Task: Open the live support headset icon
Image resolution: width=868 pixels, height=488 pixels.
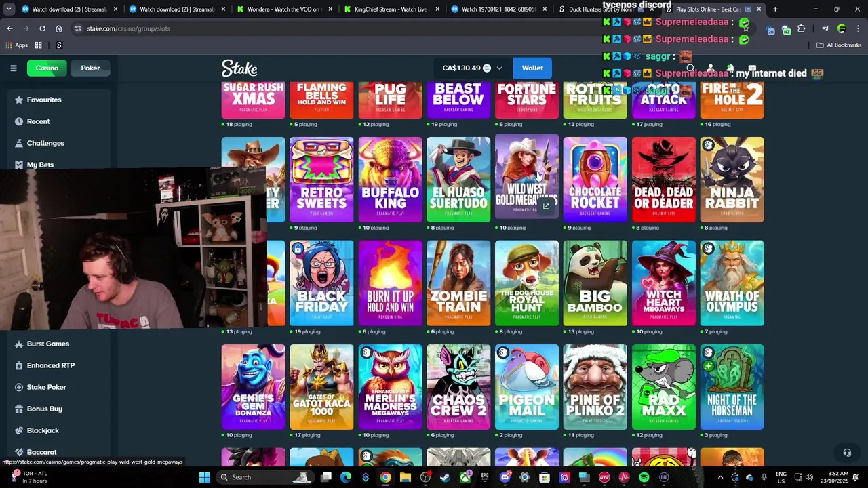Action: coord(846,453)
